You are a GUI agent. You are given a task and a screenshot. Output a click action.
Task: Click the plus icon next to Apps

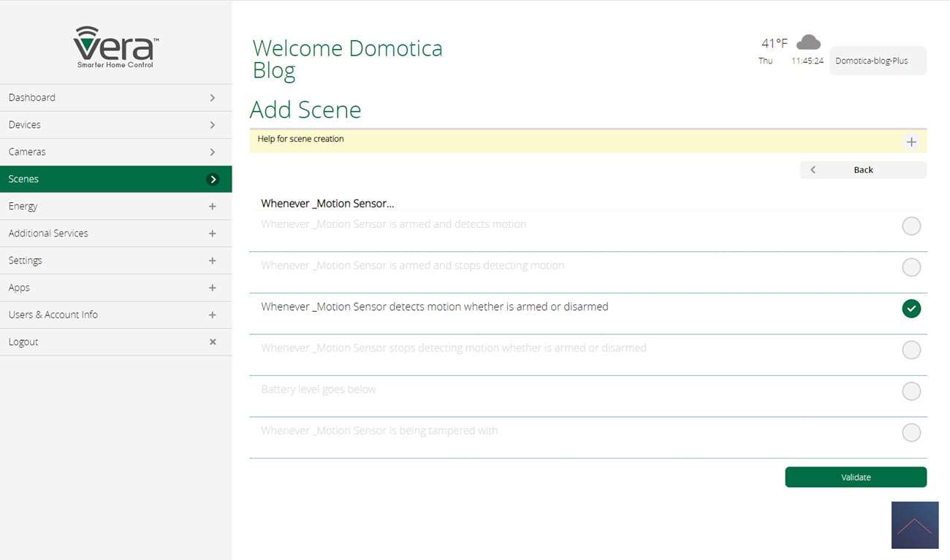point(213,288)
